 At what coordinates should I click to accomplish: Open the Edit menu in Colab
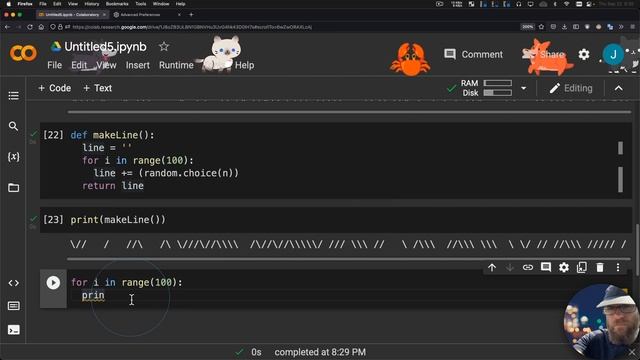(x=79, y=65)
